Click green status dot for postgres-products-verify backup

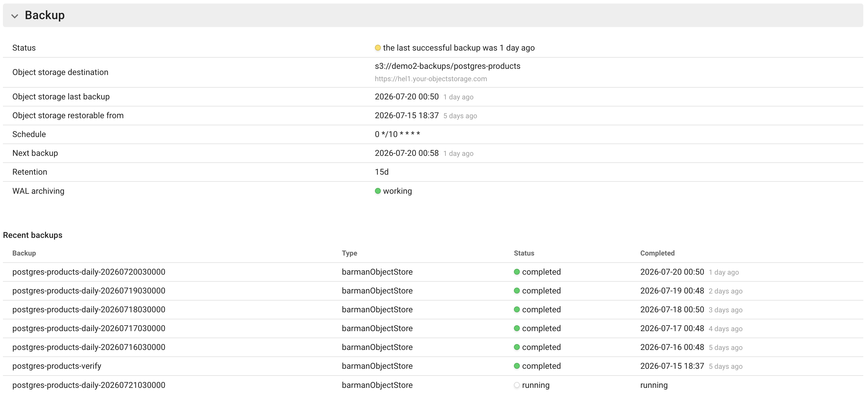pos(517,366)
